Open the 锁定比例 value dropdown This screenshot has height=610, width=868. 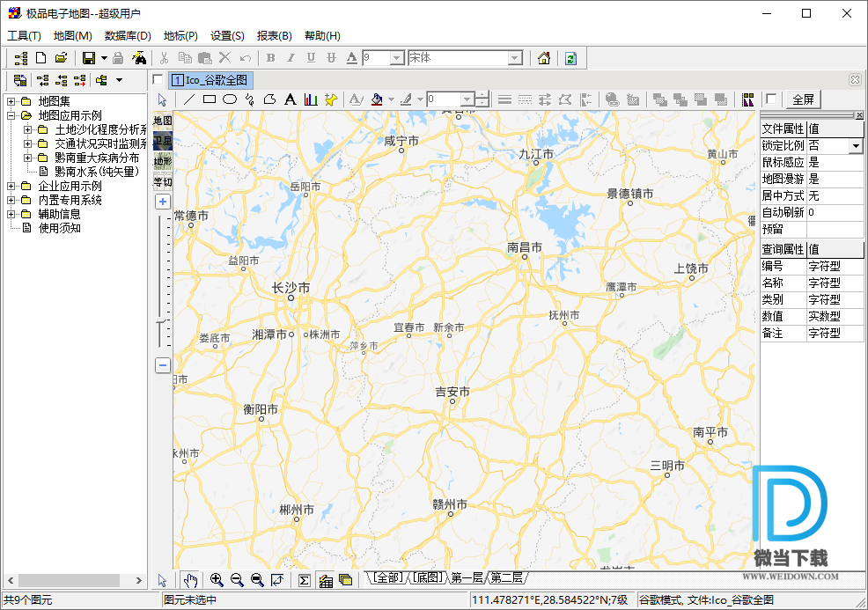click(856, 146)
